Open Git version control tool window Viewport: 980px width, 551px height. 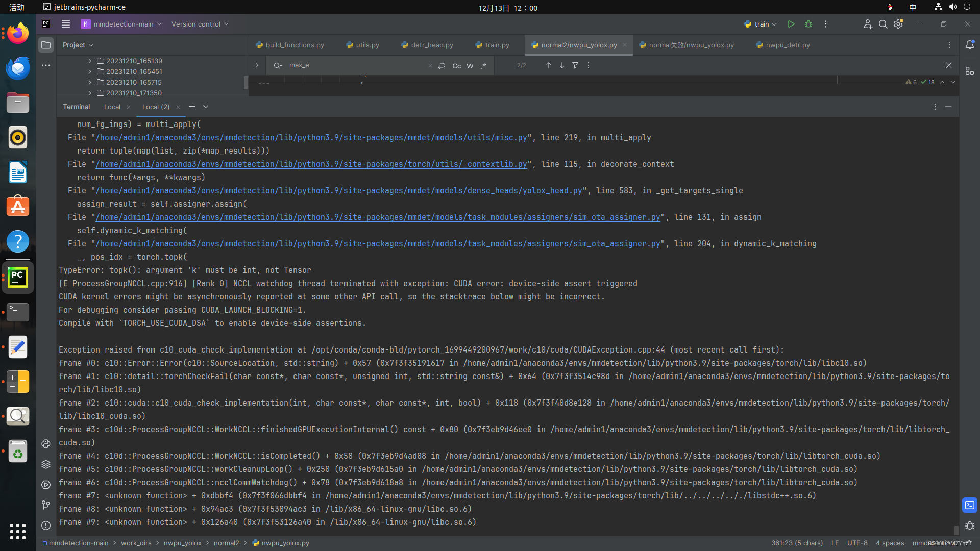point(46,505)
